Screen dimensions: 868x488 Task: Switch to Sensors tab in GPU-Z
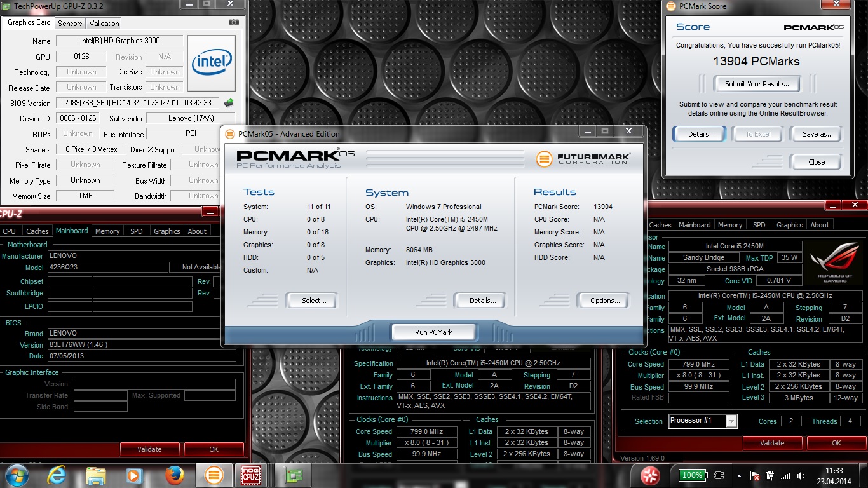pyautogui.click(x=70, y=23)
